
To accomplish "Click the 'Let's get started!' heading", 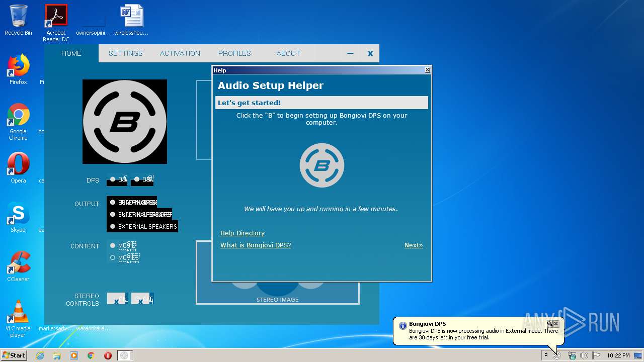I will coord(249,103).
